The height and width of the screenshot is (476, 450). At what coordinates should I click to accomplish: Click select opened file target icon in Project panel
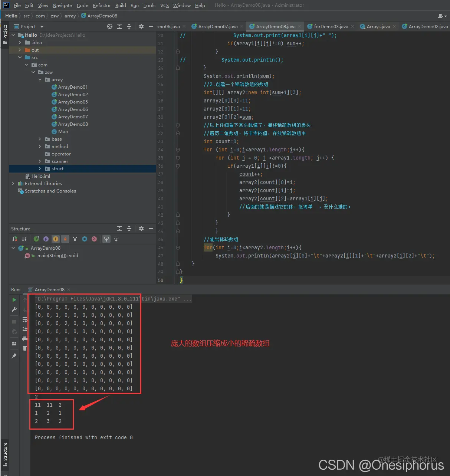point(110,26)
